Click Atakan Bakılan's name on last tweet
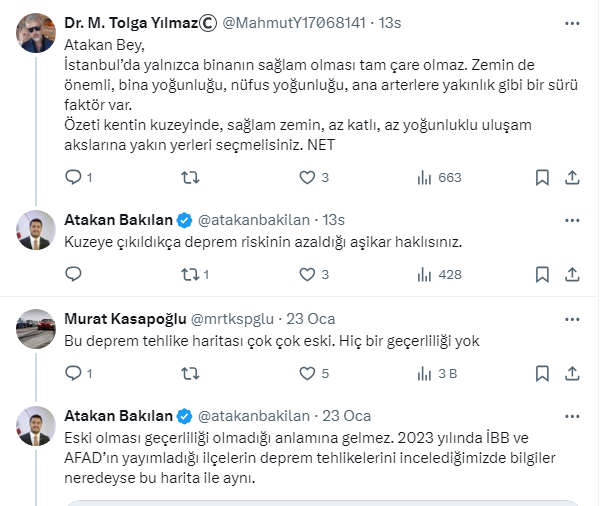 119,416
